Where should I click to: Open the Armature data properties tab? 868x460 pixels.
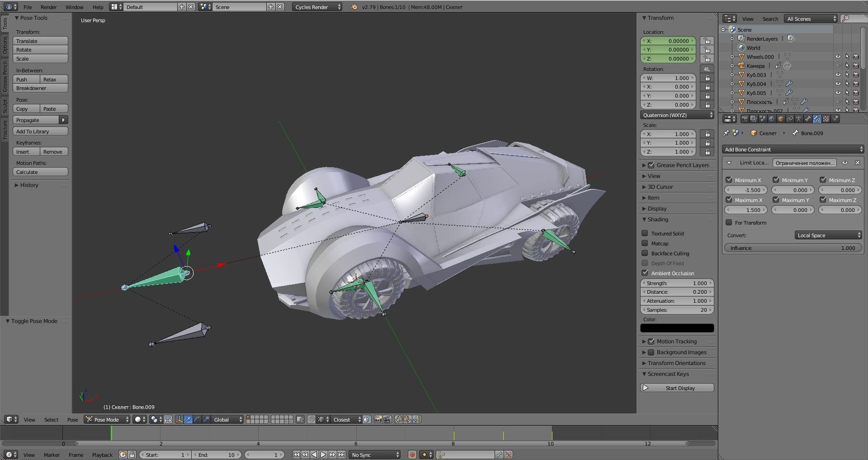(799, 119)
